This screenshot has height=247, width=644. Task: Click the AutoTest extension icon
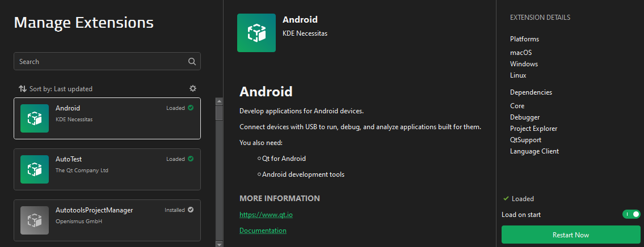tap(35, 169)
